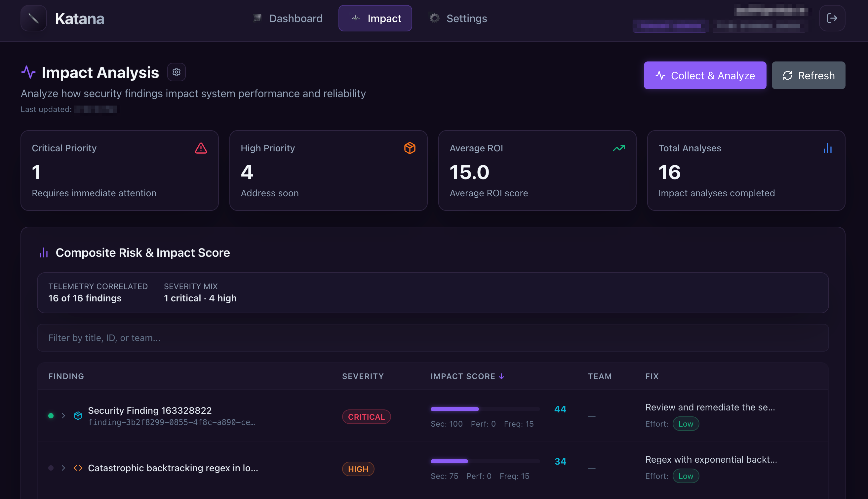Click the Low effort badge for regex finding

(x=685, y=476)
